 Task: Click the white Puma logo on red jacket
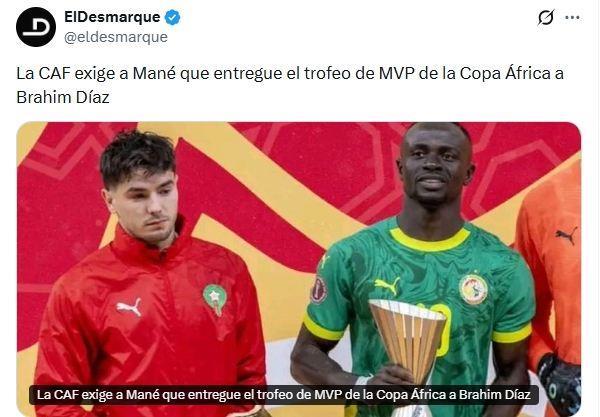click(129, 306)
